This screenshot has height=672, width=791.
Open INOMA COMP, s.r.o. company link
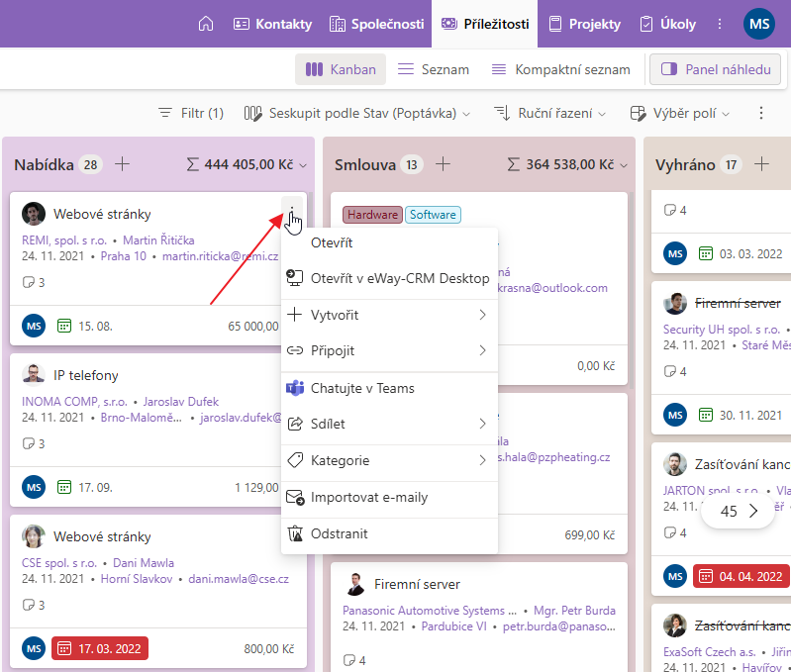coord(74,402)
